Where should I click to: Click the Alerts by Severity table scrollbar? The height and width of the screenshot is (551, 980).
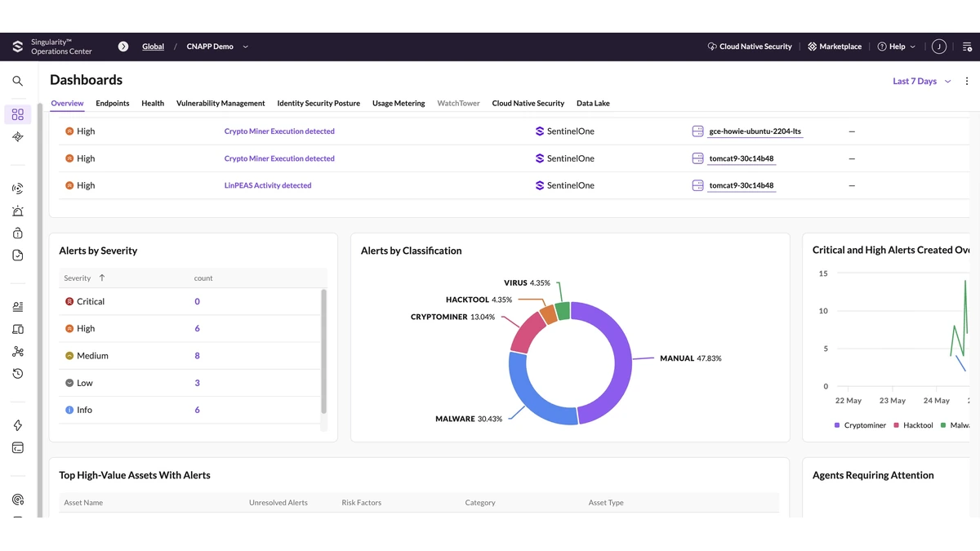[x=324, y=351]
